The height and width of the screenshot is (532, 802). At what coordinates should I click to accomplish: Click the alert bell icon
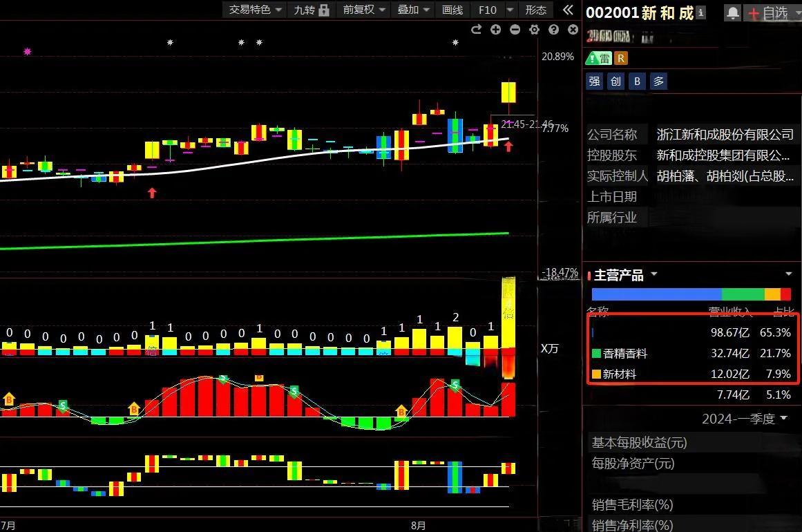(x=732, y=12)
